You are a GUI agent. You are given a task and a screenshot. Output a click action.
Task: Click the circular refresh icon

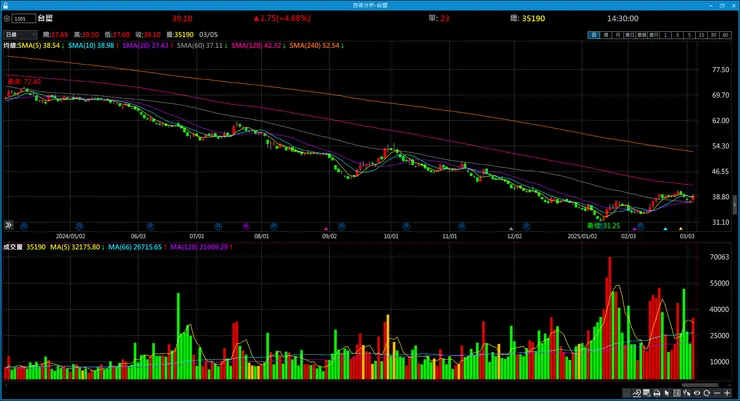(x=706, y=393)
